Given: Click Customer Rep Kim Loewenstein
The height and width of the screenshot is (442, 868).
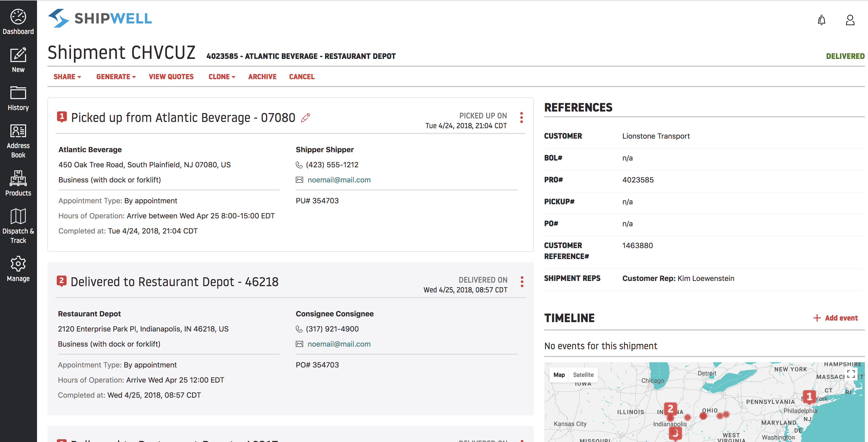Looking at the screenshot, I should [678, 278].
